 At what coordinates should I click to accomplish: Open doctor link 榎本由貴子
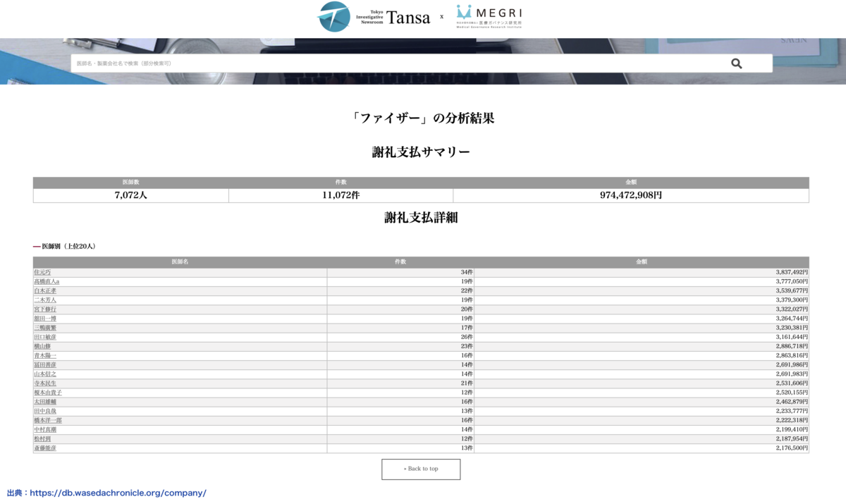pyautogui.click(x=48, y=392)
